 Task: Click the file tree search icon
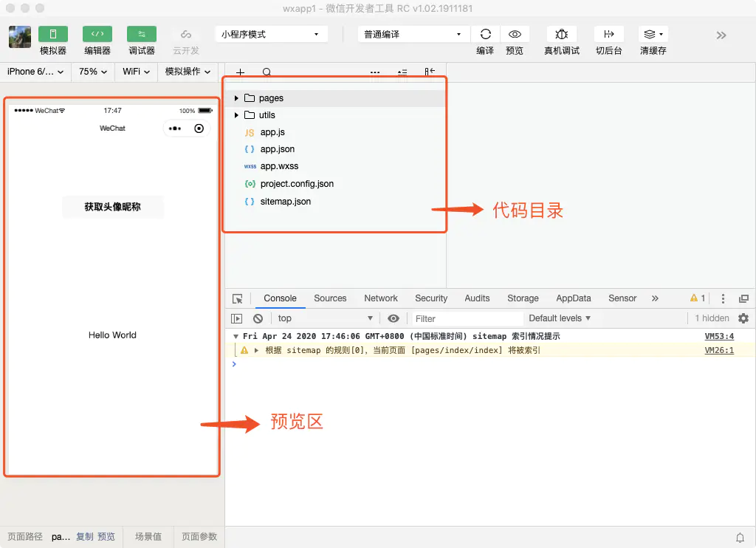pos(267,72)
